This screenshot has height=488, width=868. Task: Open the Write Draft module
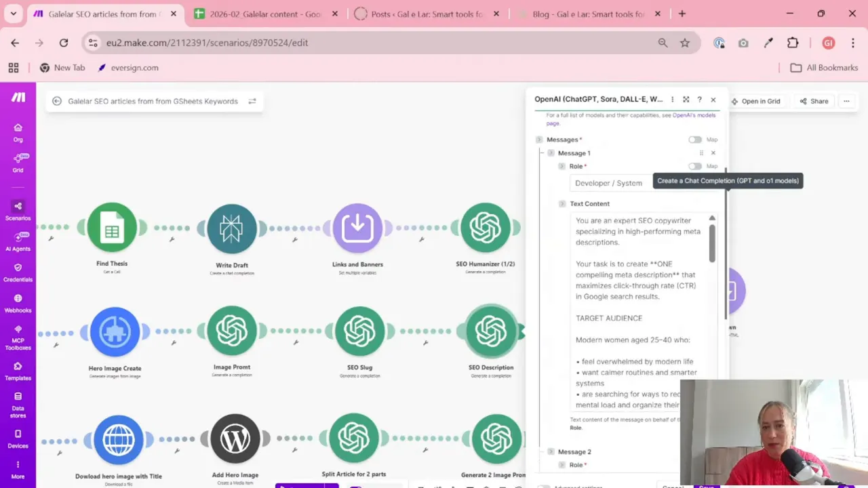tap(232, 228)
